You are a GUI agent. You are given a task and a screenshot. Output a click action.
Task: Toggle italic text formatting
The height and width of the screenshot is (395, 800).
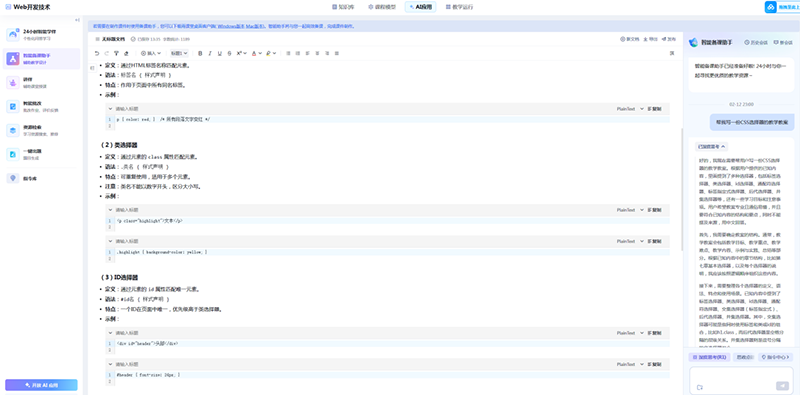pyautogui.click(x=210, y=53)
